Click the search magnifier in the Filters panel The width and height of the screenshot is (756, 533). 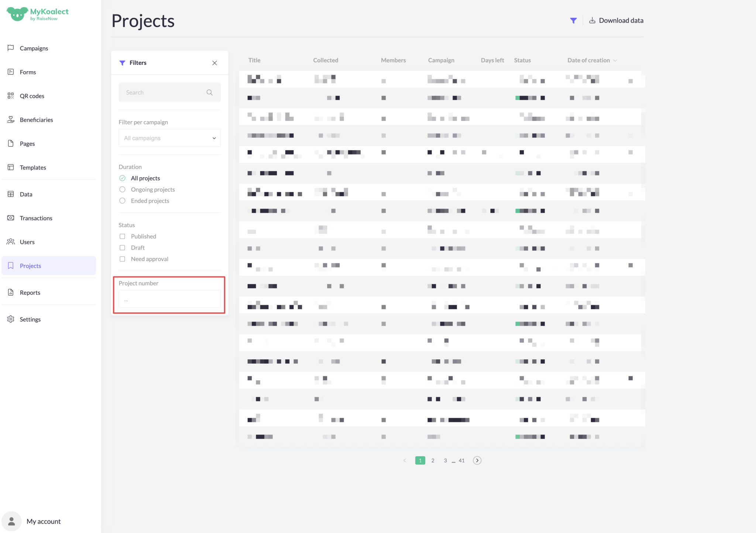click(x=209, y=92)
